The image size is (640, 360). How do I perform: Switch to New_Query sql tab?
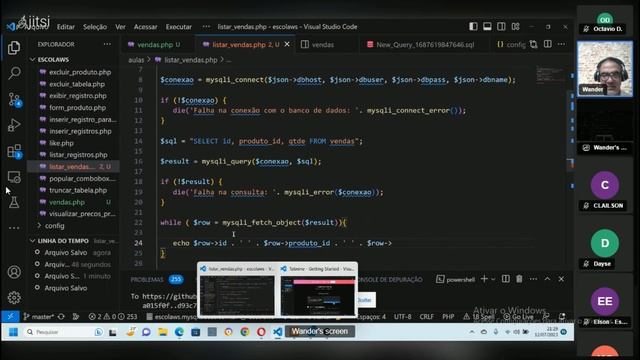pos(424,44)
